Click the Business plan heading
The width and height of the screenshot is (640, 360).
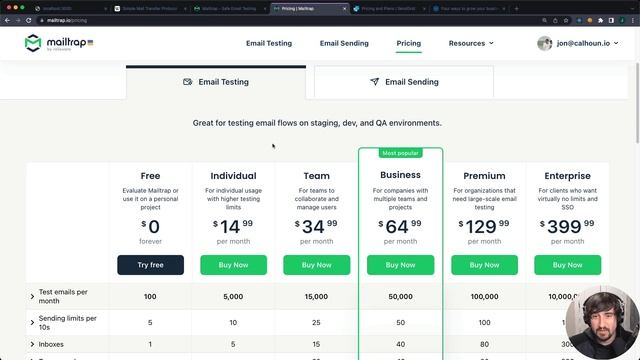pyautogui.click(x=400, y=175)
